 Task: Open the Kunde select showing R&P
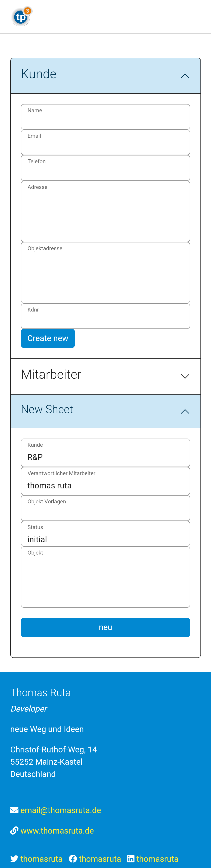(x=105, y=452)
